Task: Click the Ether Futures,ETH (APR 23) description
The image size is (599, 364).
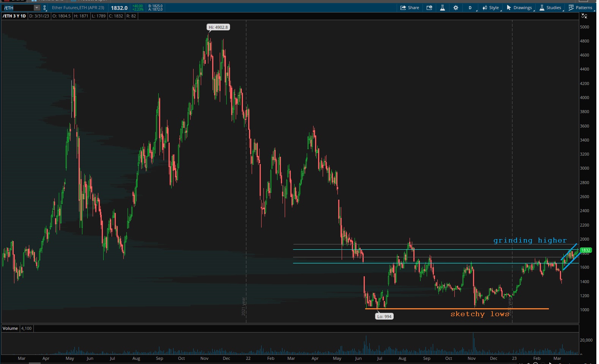Action: [78, 8]
